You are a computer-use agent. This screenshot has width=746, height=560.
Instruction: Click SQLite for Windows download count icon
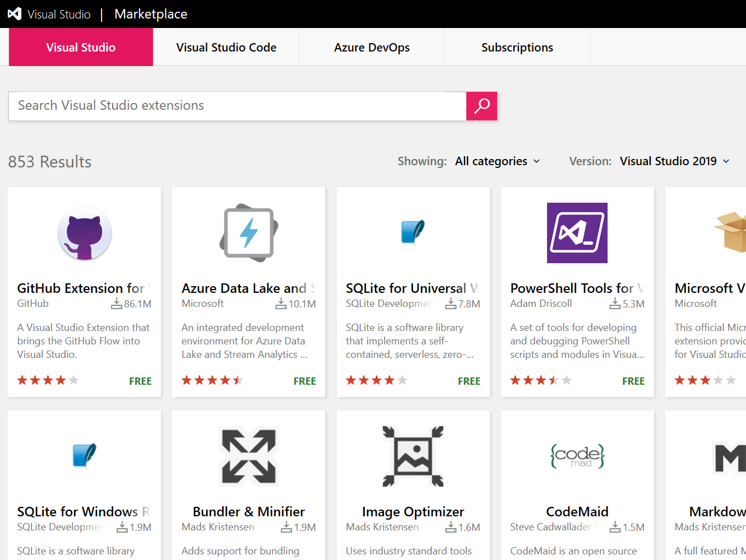122,527
